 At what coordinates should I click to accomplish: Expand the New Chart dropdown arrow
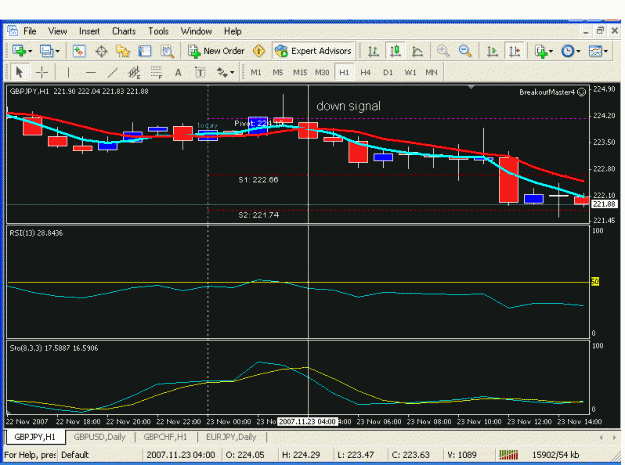click(x=30, y=51)
